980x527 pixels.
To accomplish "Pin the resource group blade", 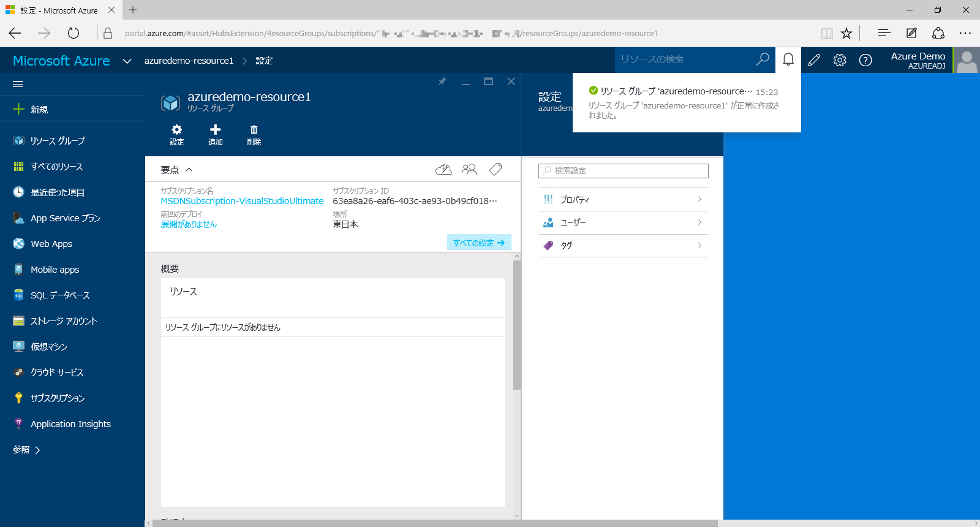I will (x=442, y=82).
